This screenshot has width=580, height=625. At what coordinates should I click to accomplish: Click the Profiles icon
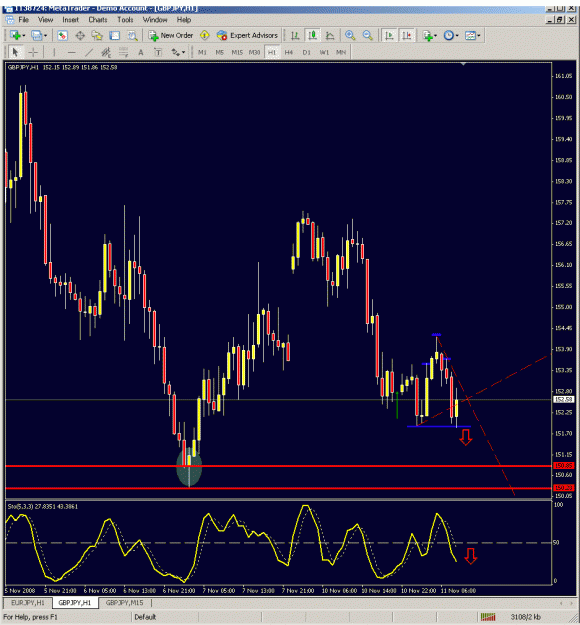(x=37, y=35)
